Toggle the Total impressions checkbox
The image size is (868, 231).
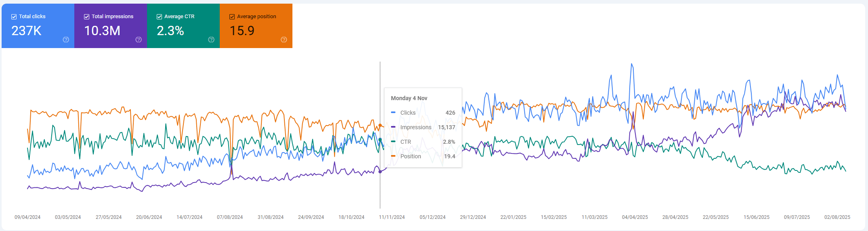tap(87, 17)
